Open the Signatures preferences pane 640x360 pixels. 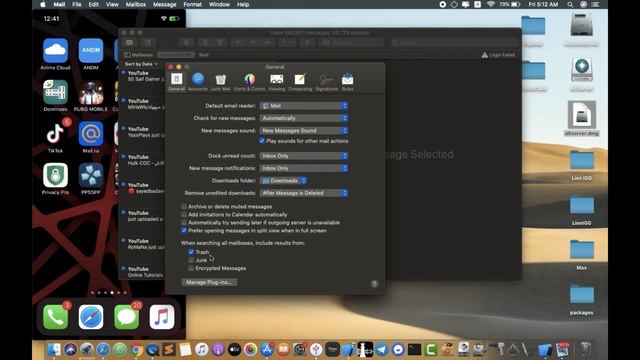coord(327,82)
